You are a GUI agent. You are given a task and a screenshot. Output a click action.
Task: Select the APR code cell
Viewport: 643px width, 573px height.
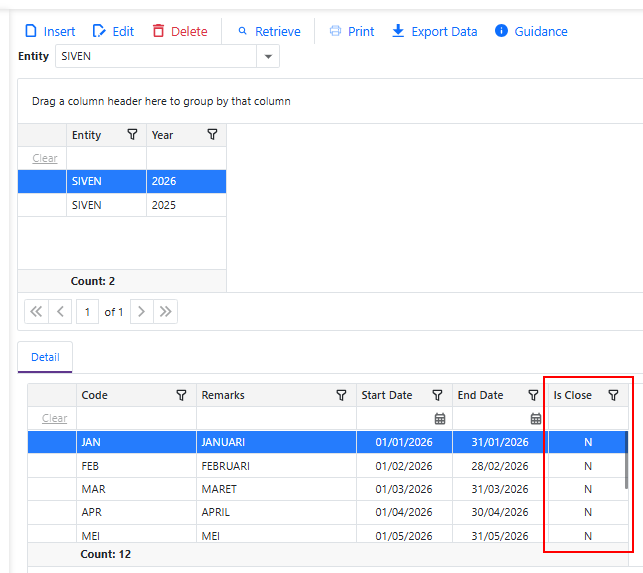click(x=137, y=512)
